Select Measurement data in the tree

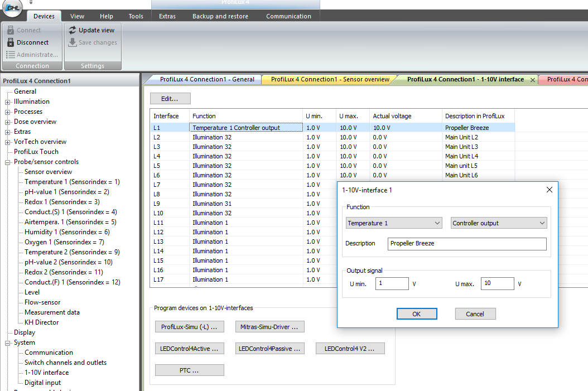[x=52, y=312]
